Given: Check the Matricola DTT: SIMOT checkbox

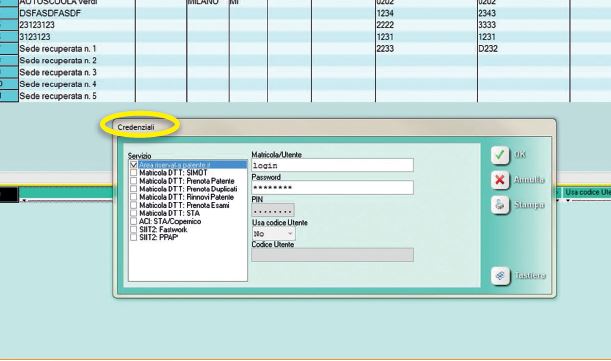Looking at the screenshot, I should click(x=134, y=173).
